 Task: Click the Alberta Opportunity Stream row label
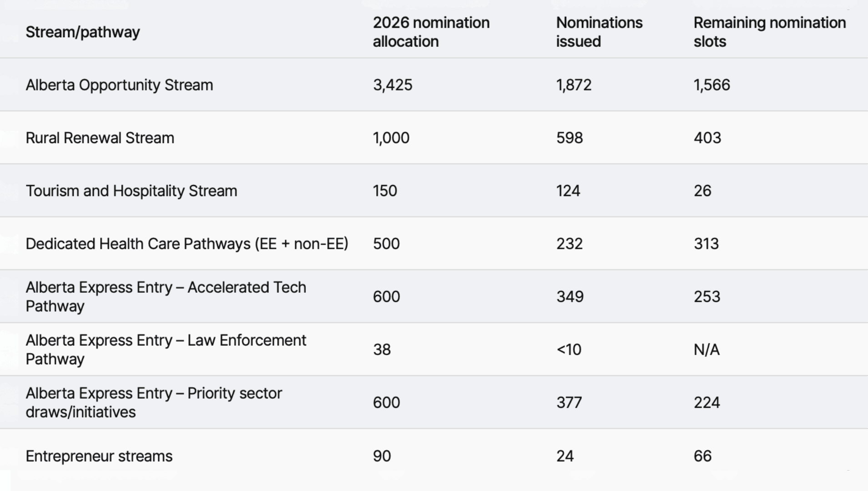click(x=119, y=85)
